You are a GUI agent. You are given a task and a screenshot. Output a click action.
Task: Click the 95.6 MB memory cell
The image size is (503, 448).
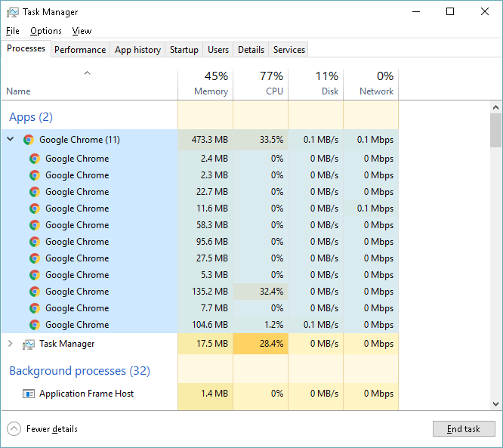coord(205,242)
